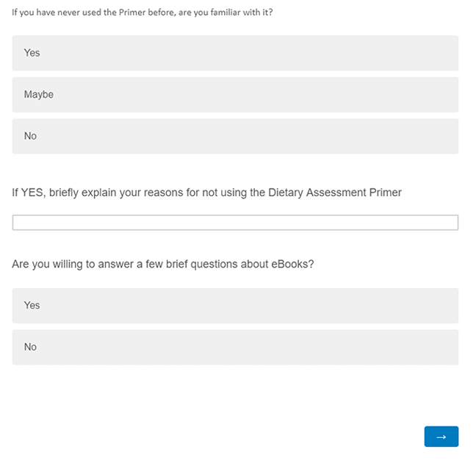Click the reasons for not using Primer field
The image size is (476, 460).
pos(235,223)
